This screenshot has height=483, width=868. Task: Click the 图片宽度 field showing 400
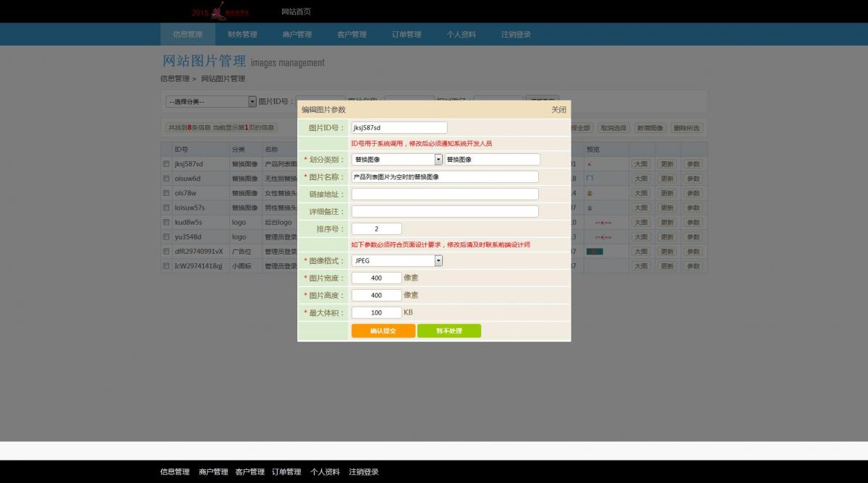[x=376, y=278]
